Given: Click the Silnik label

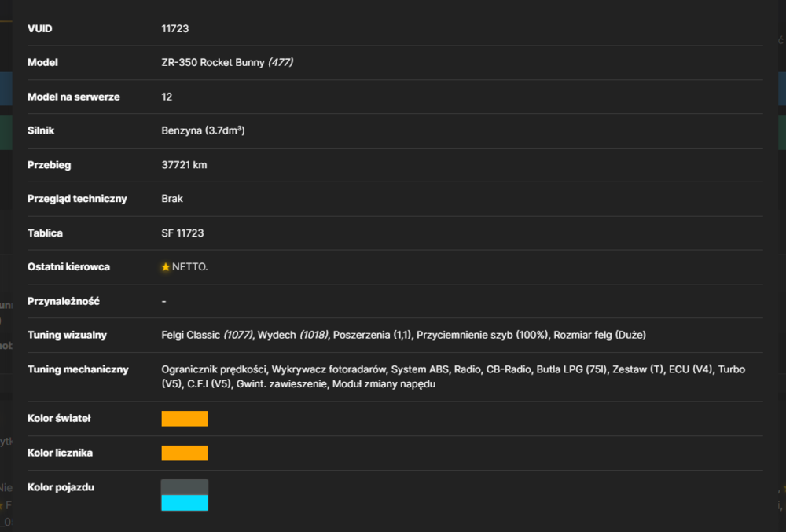Looking at the screenshot, I should pos(41,130).
